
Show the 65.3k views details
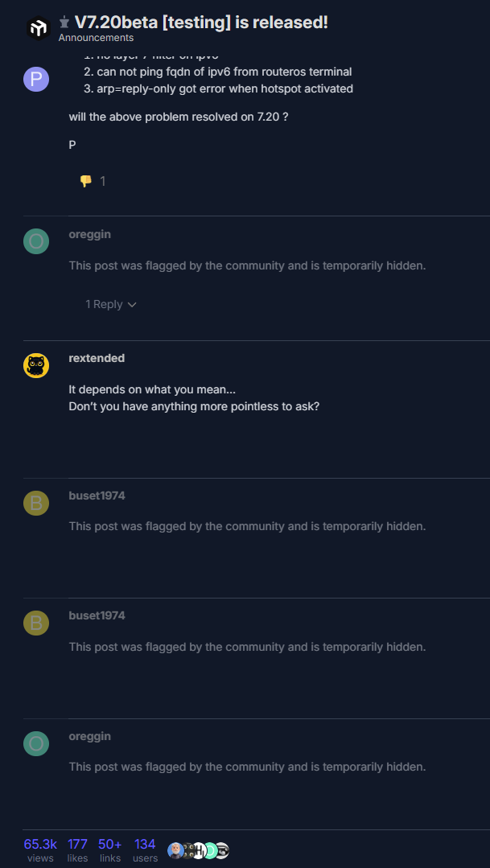point(40,849)
